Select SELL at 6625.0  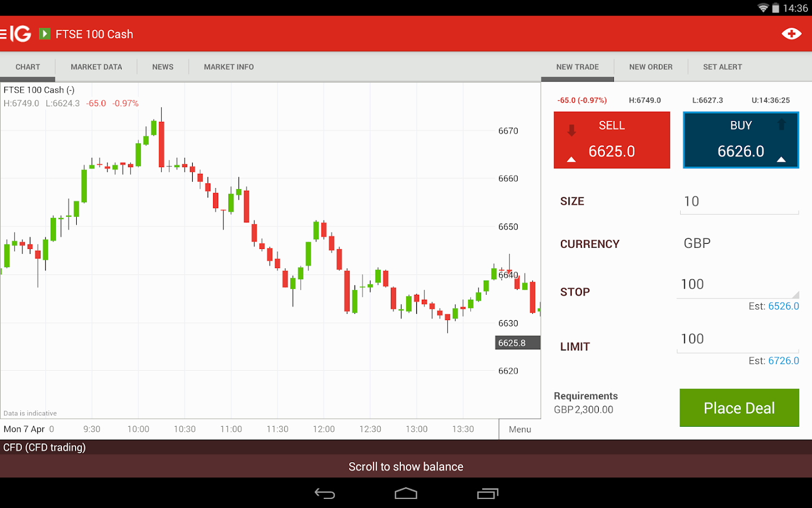coord(612,140)
